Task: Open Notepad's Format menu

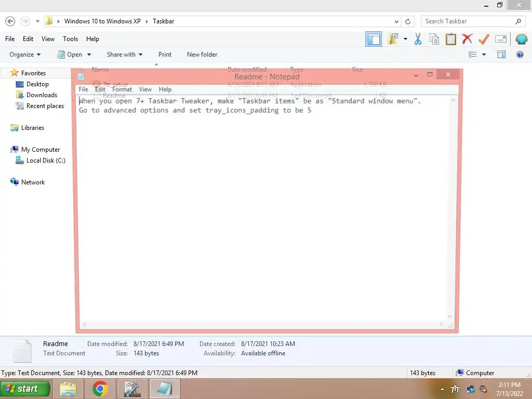Action: pos(122,89)
